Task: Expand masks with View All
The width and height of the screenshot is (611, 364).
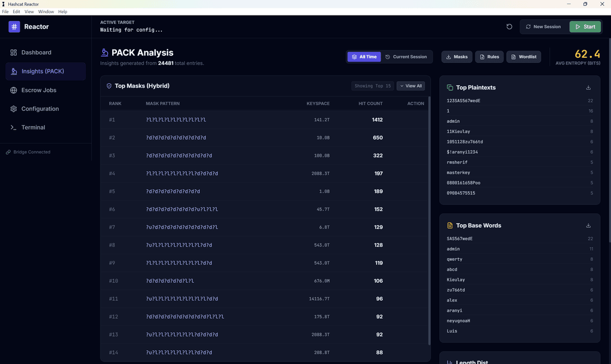Action: pos(411,86)
